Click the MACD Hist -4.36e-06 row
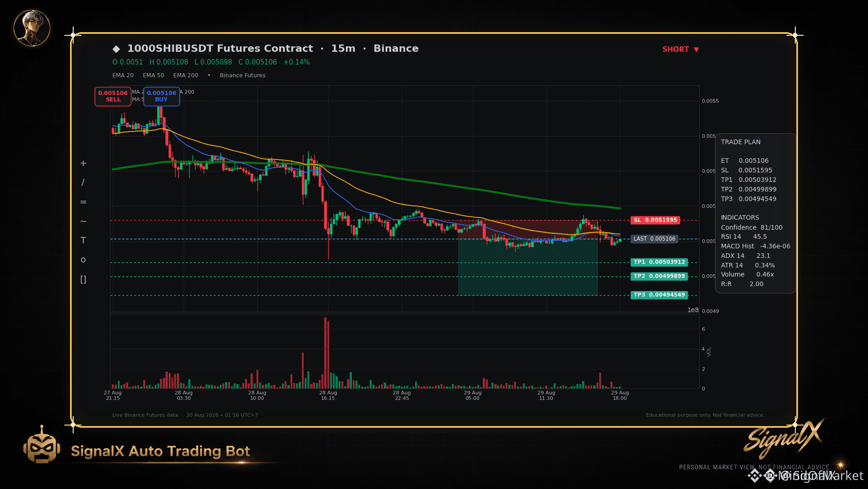Viewport: 868px width, 489px height. [755, 246]
